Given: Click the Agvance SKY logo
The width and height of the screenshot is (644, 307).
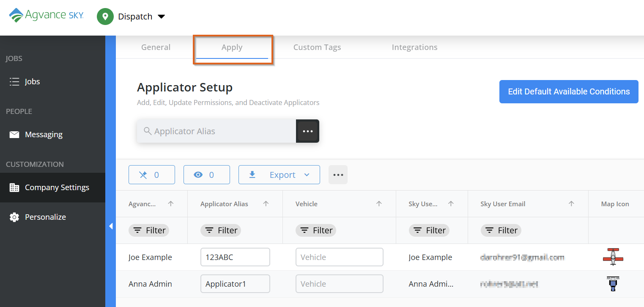Looking at the screenshot, I should pos(46,15).
